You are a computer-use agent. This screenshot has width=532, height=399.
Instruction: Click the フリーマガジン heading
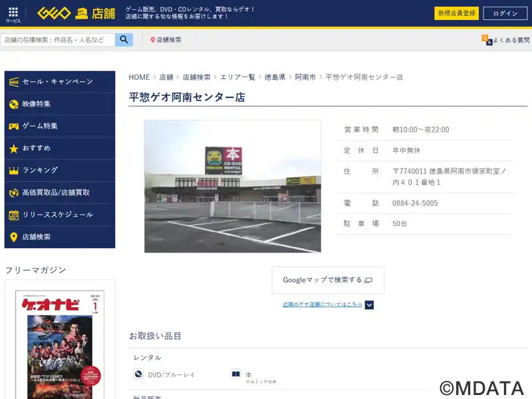(x=36, y=270)
